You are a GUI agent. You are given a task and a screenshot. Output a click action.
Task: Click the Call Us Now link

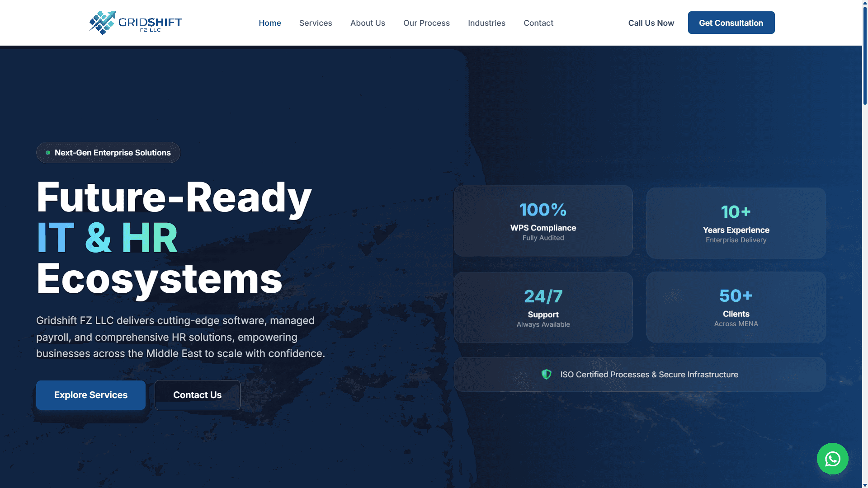[x=651, y=23]
